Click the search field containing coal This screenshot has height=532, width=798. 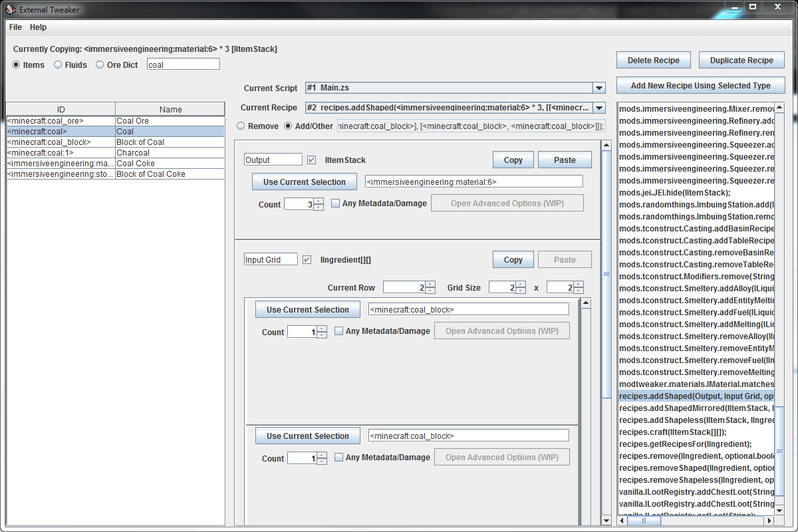pyautogui.click(x=183, y=65)
